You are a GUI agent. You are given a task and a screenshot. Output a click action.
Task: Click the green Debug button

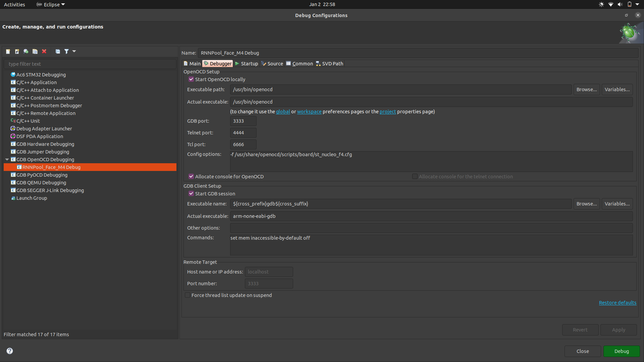[621, 351]
